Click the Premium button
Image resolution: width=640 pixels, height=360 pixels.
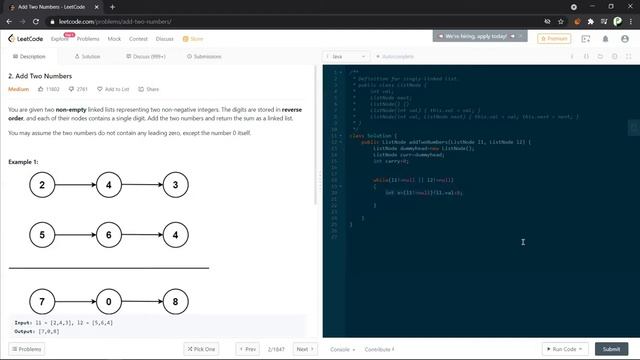click(554, 39)
